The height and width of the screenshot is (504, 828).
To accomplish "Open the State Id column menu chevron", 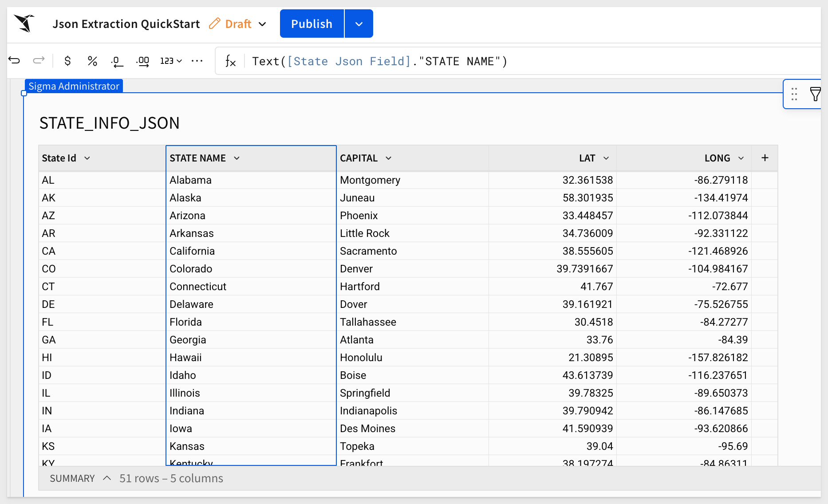I will (x=87, y=158).
